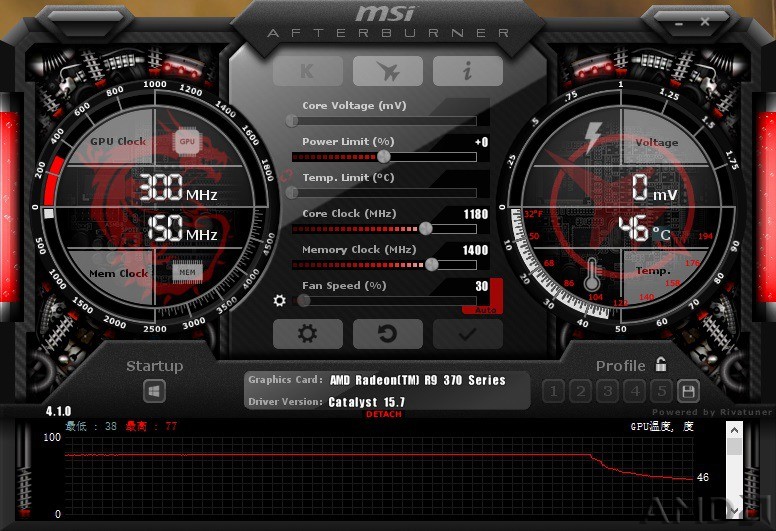
Task: Toggle Windows startup button
Action: 154,391
